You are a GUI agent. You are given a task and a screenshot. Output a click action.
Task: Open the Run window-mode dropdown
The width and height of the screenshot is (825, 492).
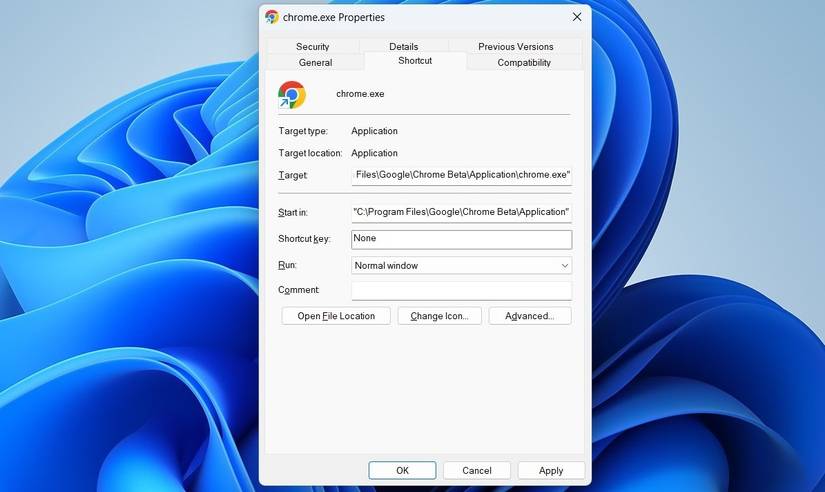[x=461, y=266]
